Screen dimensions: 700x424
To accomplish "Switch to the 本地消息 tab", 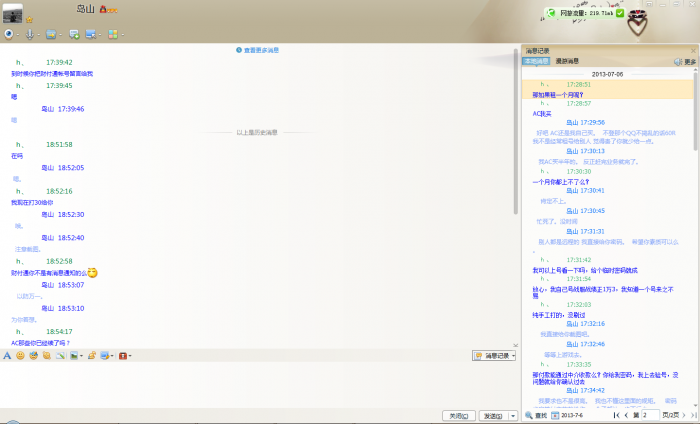I will click(536, 61).
